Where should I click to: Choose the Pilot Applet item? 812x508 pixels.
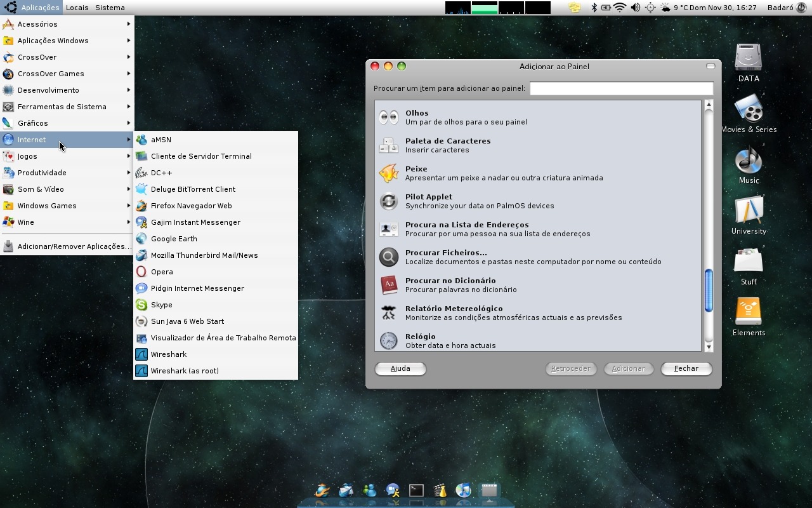click(538, 201)
